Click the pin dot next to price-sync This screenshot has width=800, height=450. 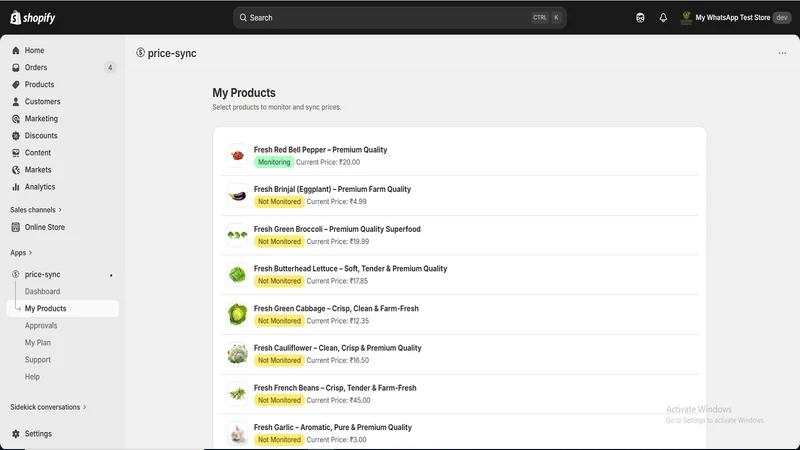pos(111,276)
